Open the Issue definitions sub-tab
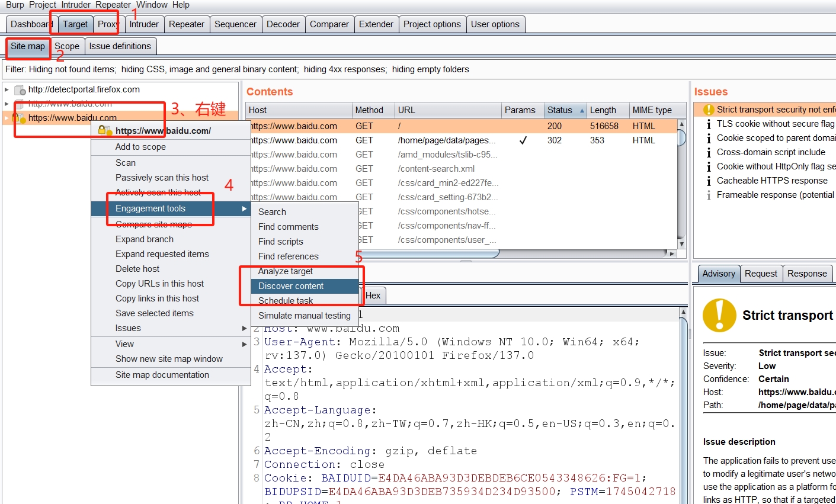The image size is (836, 504). [120, 46]
